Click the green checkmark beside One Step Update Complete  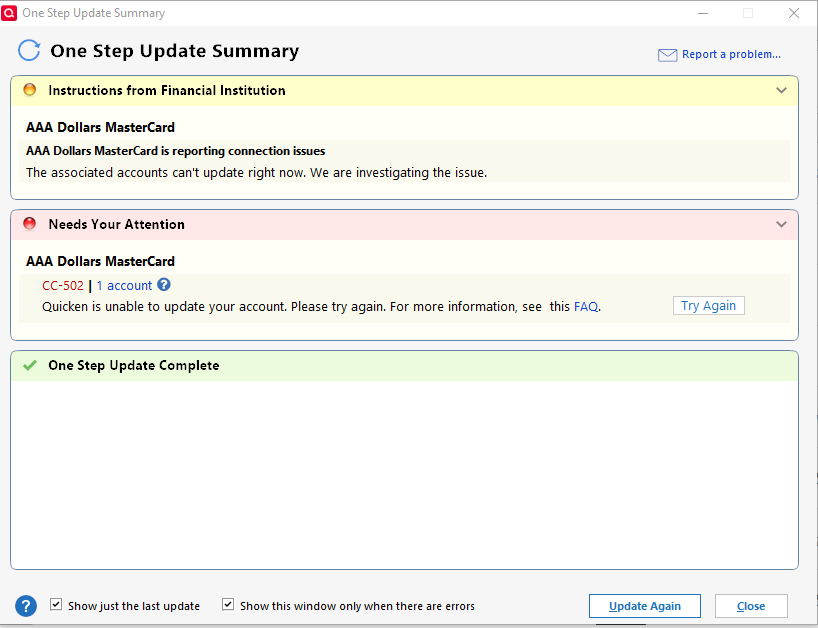[x=30, y=365]
